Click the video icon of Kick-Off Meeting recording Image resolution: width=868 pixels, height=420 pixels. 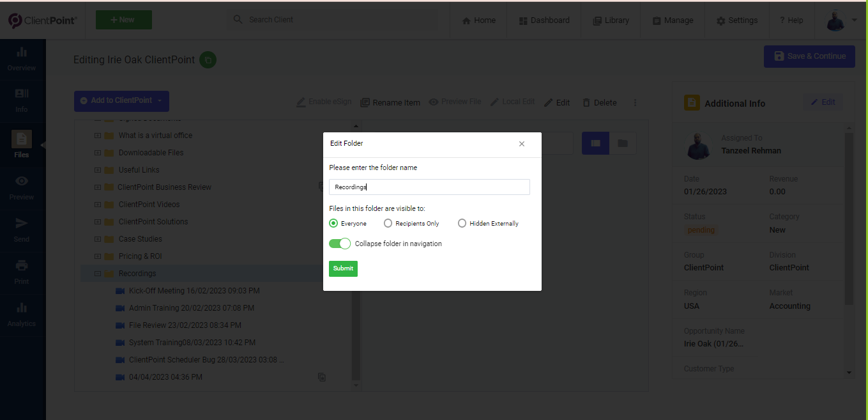click(120, 291)
